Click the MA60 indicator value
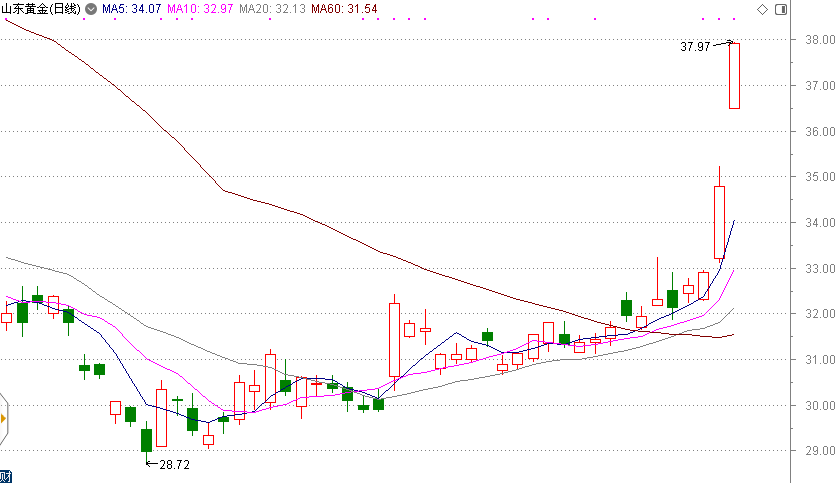The height and width of the screenshot is (483, 840). click(x=344, y=9)
